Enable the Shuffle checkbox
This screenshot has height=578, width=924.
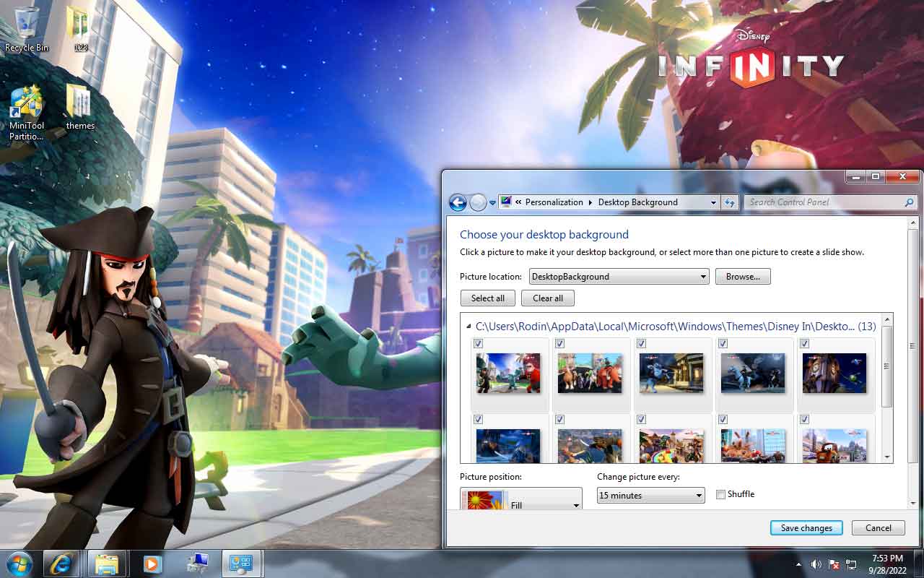click(x=720, y=495)
